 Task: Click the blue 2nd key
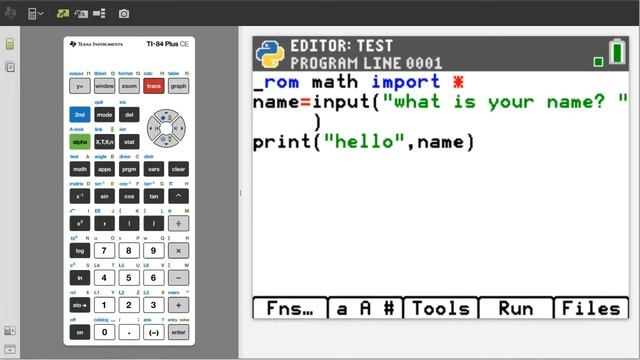pos(80,115)
